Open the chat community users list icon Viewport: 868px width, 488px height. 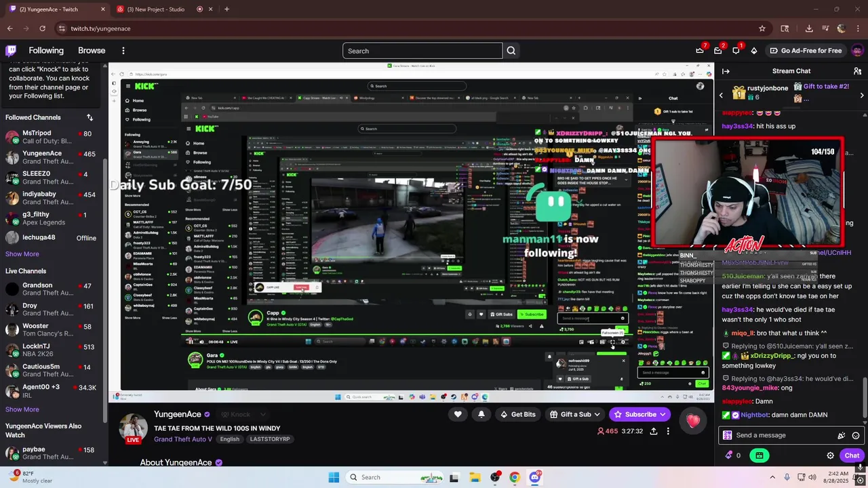click(857, 71)
